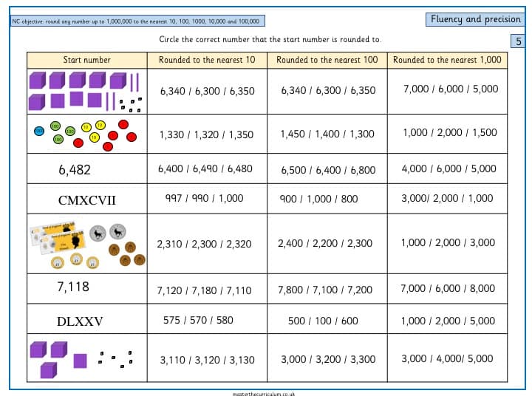The image size is (532, 399).
Task: Circle 7,800 in the 7,118 row
Action: click(x=290, y=290)
